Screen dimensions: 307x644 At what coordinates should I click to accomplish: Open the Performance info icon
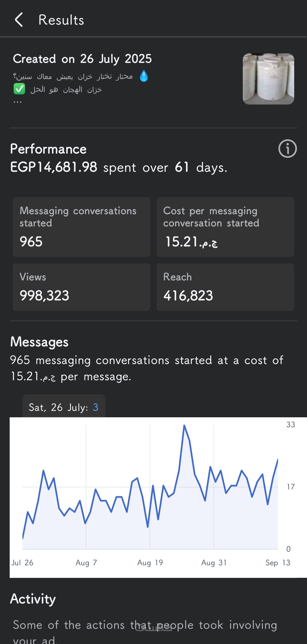pyautogui.click(x=287, y=149)
